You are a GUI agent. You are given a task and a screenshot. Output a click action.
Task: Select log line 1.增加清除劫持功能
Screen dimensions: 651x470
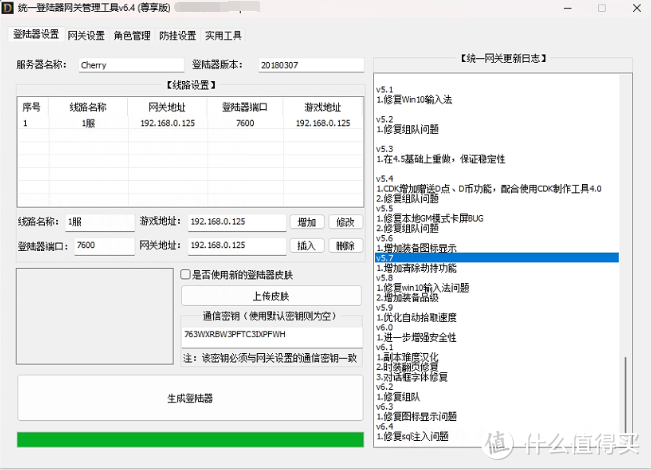pyautogui.click(x=416, y=268)
